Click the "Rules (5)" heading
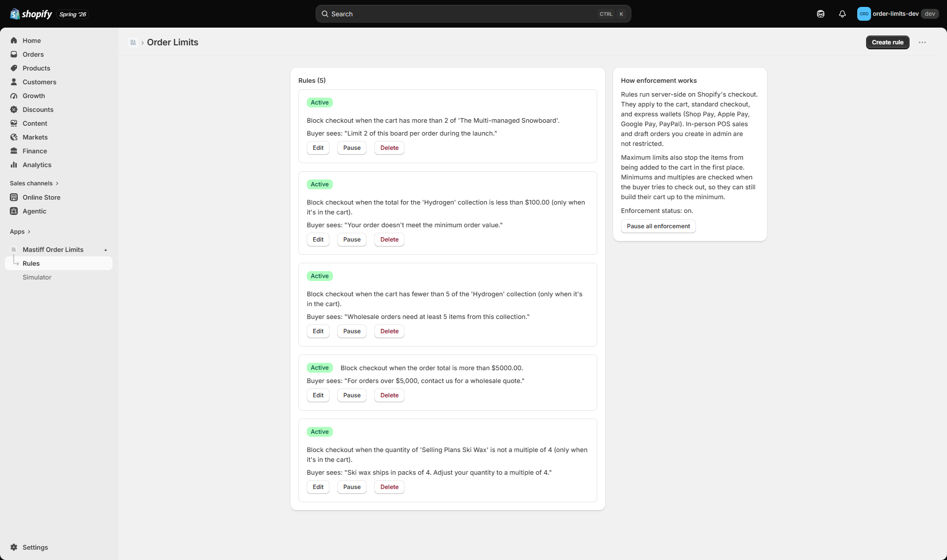 coord(312,80)
